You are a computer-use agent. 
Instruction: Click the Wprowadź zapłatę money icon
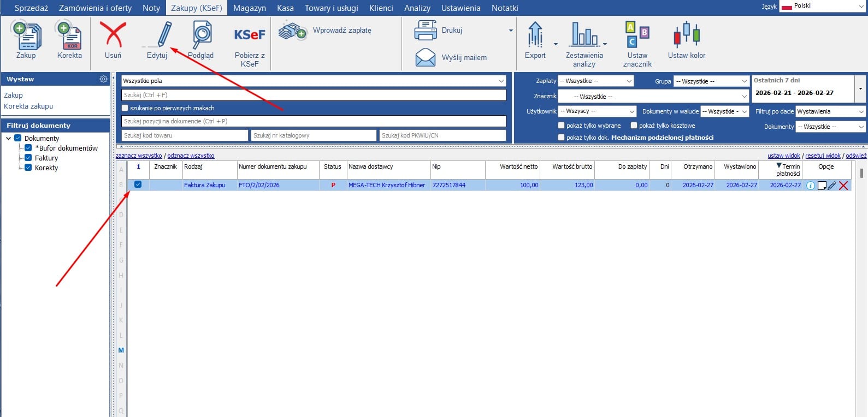293,31
